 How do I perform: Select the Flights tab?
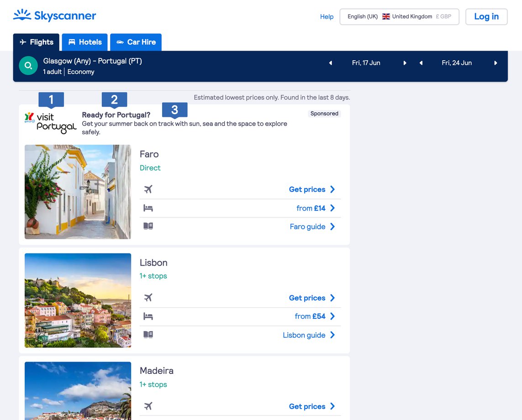click(x=36, y=42)
